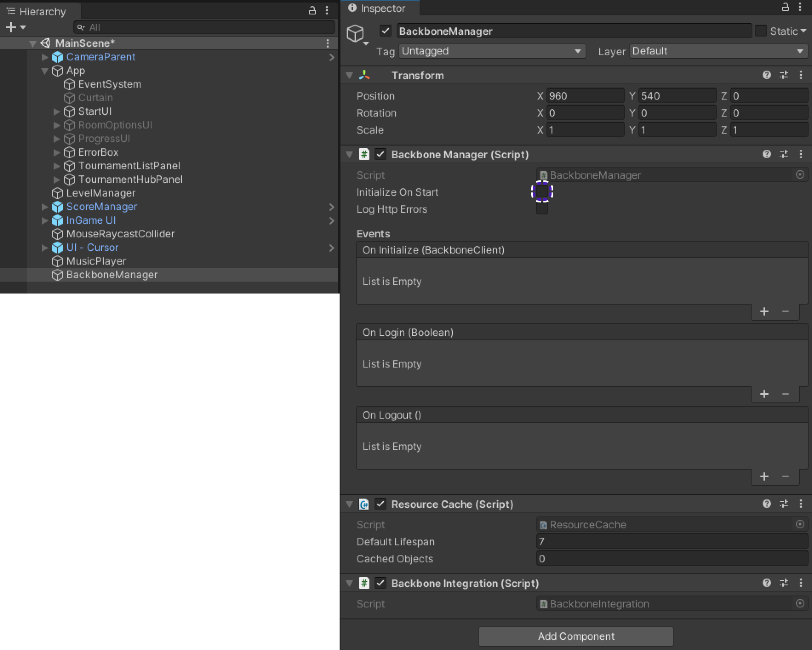Click the Add Component button
Image resolution: width=812 pixels, height=650 pixels.
(x=576, y=636)
